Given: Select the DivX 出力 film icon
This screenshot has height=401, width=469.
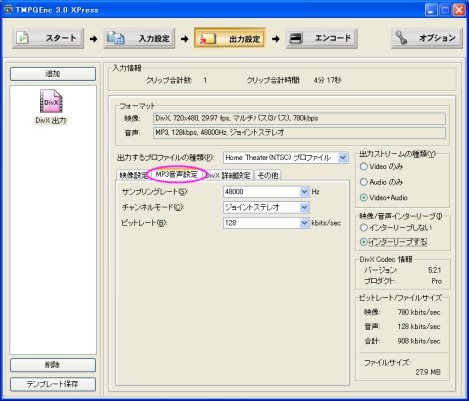Looking at the screenshot, I should point(51,101).
